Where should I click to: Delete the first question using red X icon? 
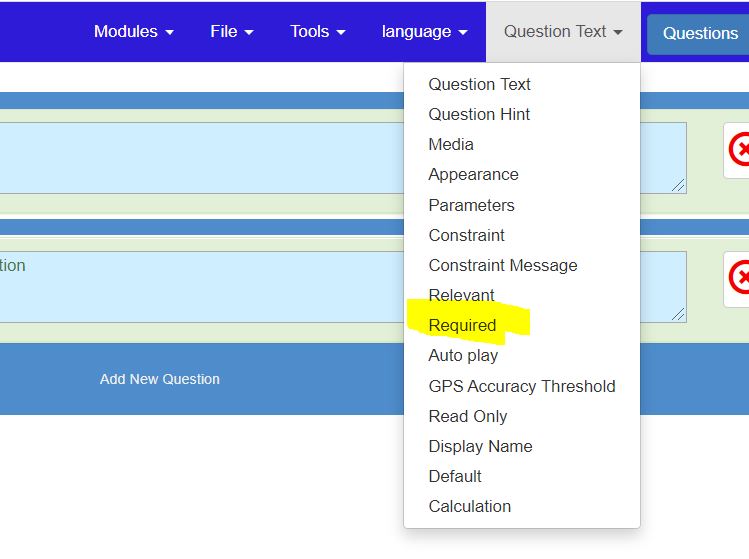click(740, 150)
